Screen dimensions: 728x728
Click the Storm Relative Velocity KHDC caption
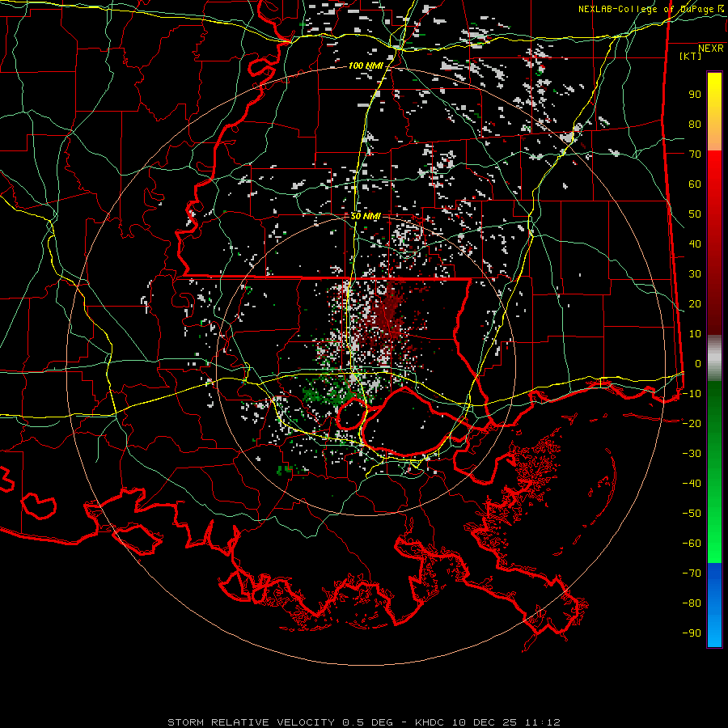pyautogui.click(x=364, y=722)
